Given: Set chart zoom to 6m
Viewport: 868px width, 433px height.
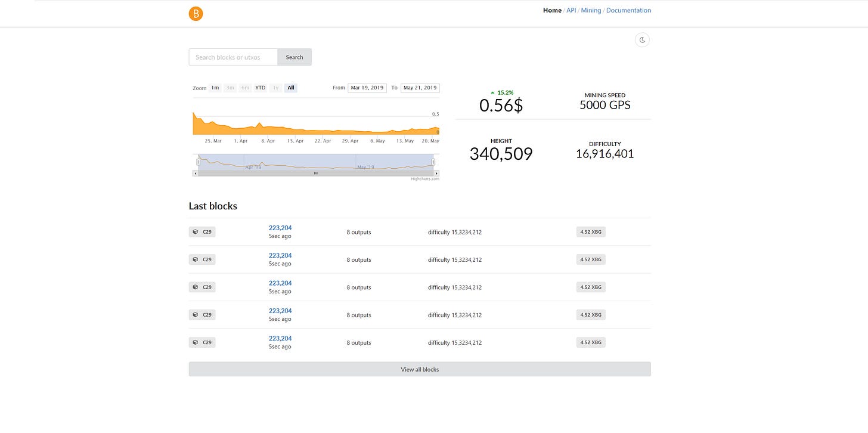Looking at the screenshot, I should click(245, 88).
